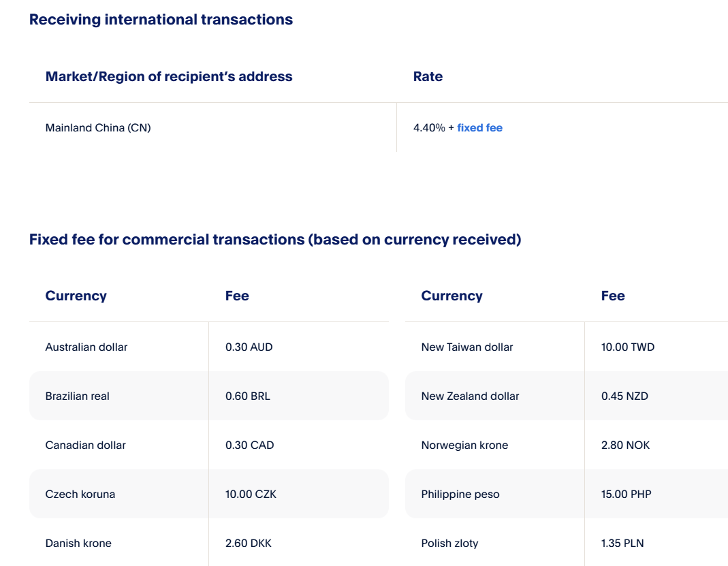Select the "Brazilian real" row

[78, 396]
